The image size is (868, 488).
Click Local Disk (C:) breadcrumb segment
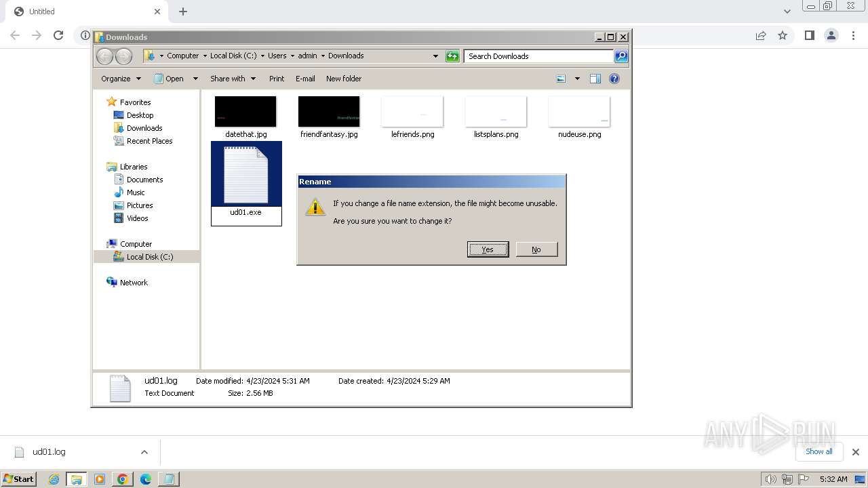tap(233, 56)
